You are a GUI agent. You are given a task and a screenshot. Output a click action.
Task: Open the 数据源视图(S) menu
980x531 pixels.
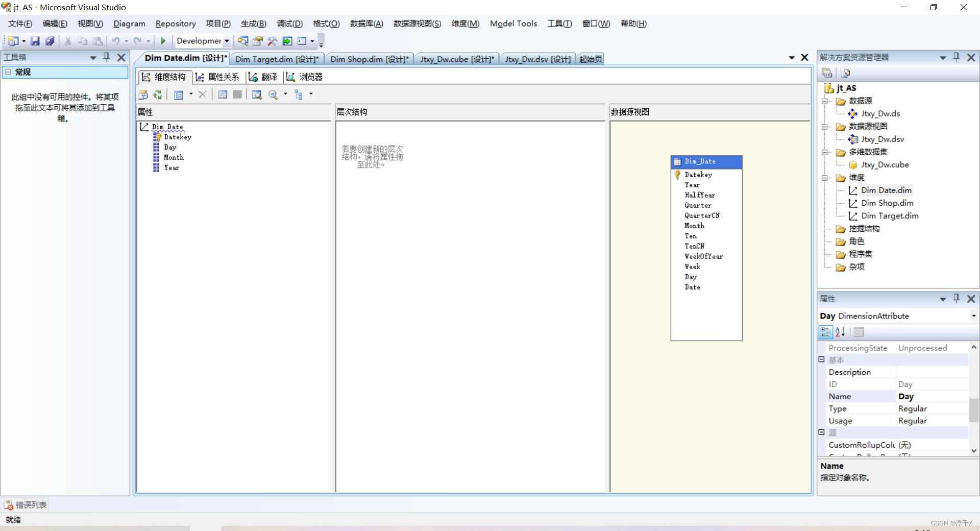click(x=417, y=23)
